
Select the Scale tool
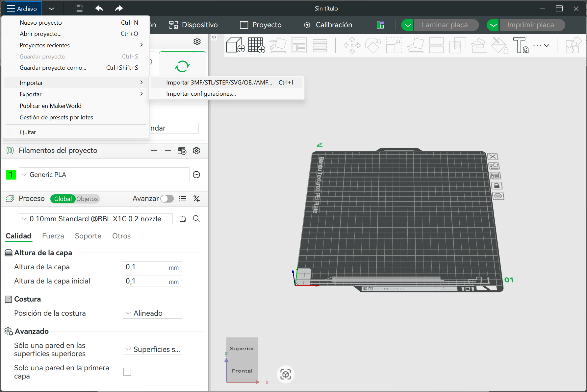coord(394,45)
